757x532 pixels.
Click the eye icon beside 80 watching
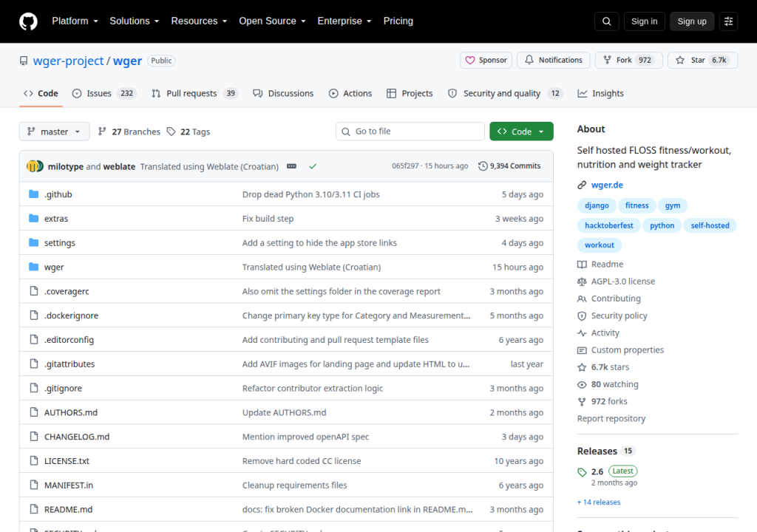tap(582, 384)
